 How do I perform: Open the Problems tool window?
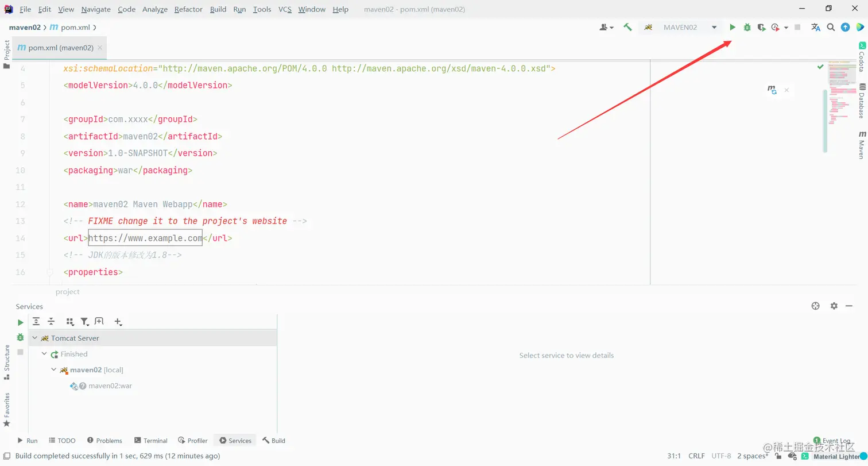pos(104,441)
